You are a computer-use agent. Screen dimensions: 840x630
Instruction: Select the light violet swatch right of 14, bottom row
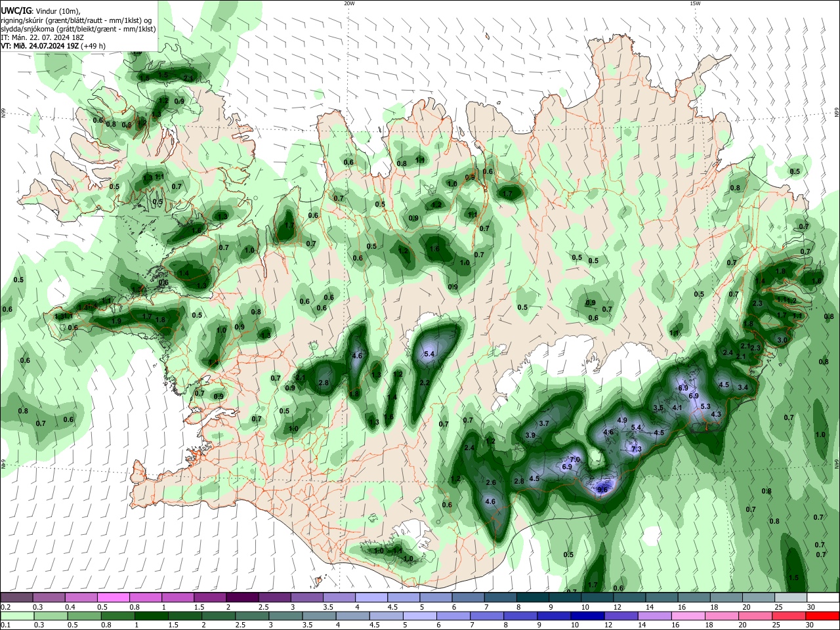656,616
